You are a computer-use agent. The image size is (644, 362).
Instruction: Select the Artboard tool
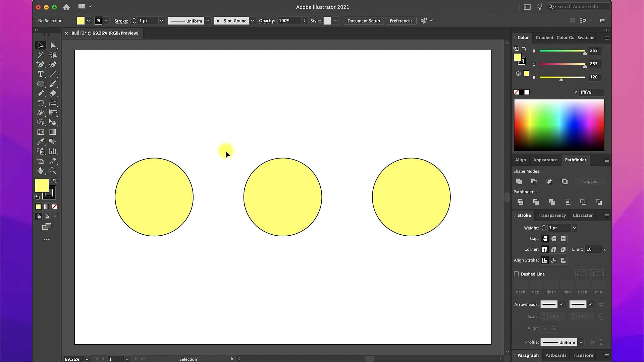[x=41, y=161]
